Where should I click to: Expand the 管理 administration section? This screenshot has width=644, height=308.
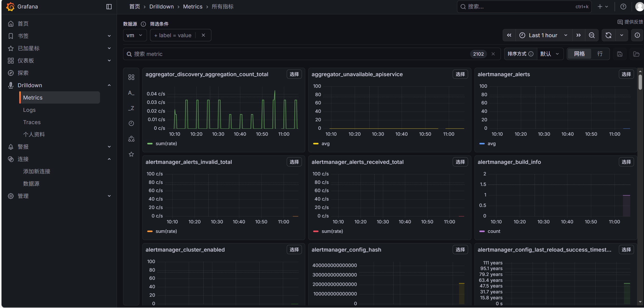click(109, 196)
